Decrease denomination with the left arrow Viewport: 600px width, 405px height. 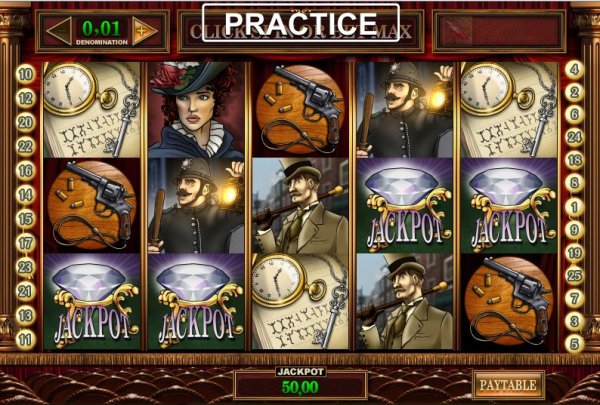point(59,31)
